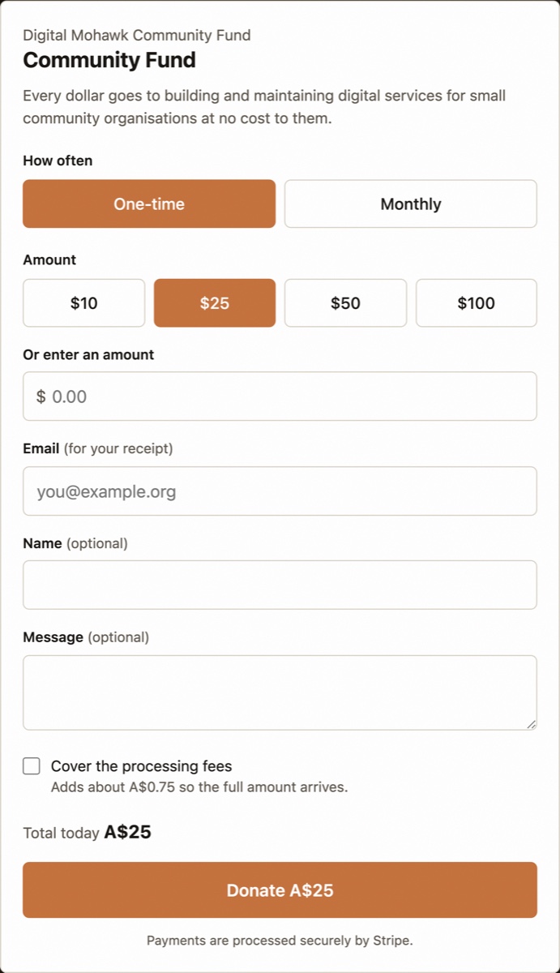Click the custom amount field
This screenshot has width=560, height=973.
280,396
